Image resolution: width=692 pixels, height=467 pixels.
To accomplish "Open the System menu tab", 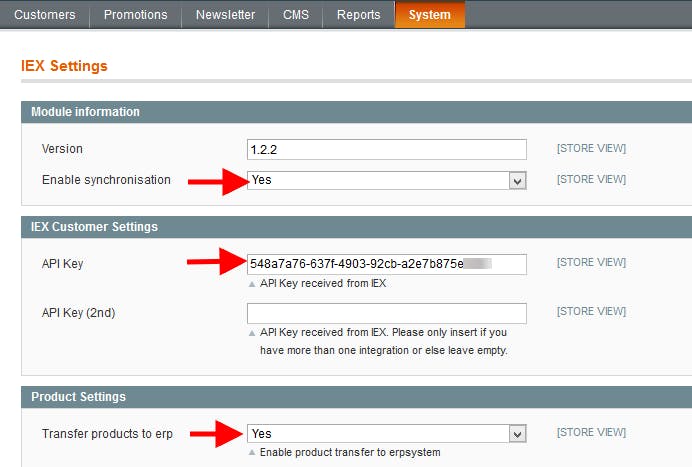I will point(430,15).
